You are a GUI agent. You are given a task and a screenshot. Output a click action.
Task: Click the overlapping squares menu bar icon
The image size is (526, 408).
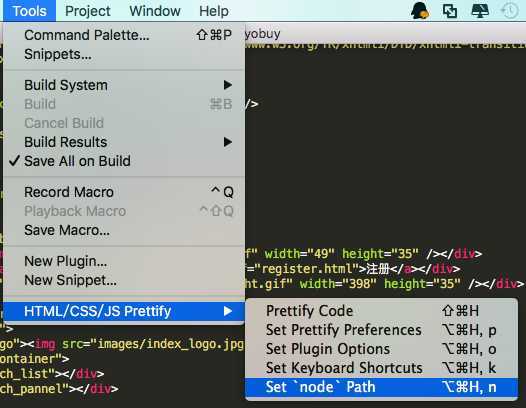(x=450, y=11)
